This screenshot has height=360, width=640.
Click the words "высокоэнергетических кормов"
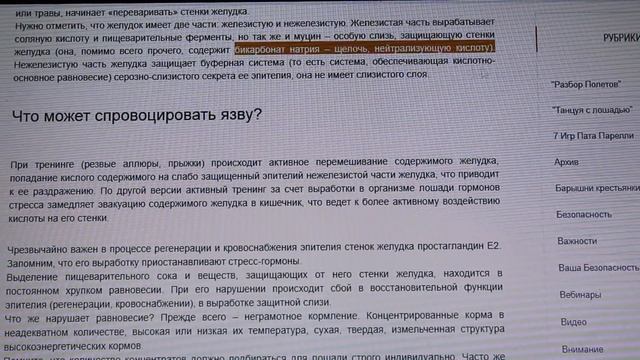(x=73, y=346)
